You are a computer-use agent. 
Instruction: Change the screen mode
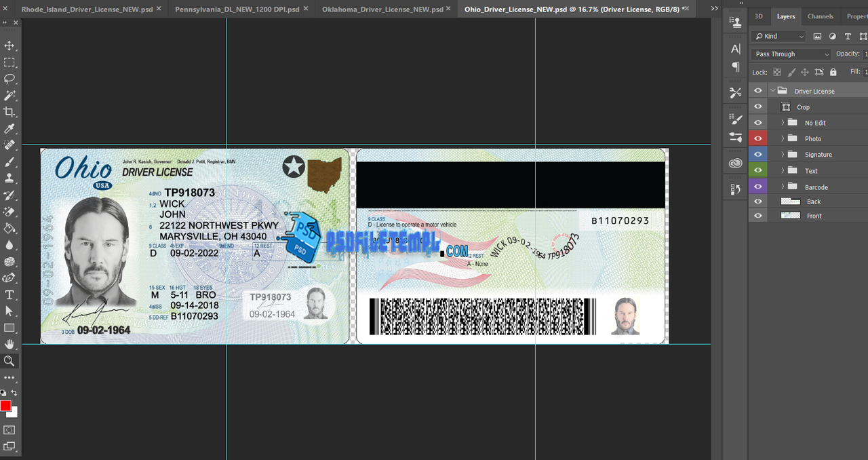[x=9, y=446]
